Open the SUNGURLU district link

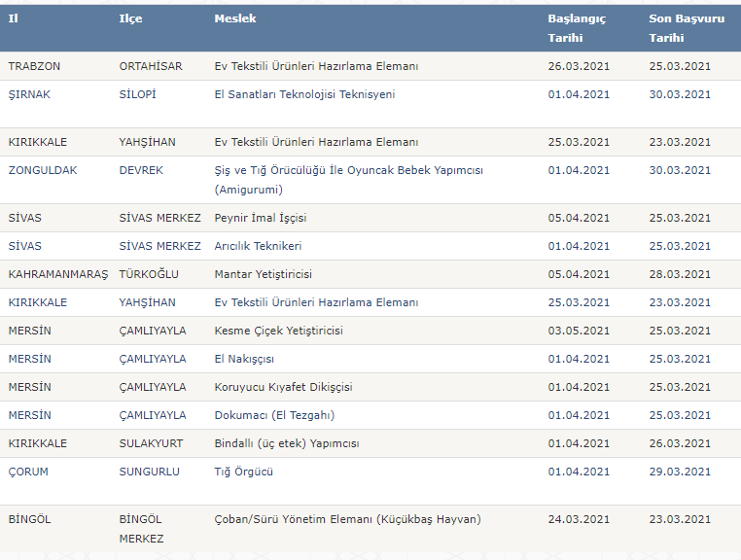tap(150, 472)
